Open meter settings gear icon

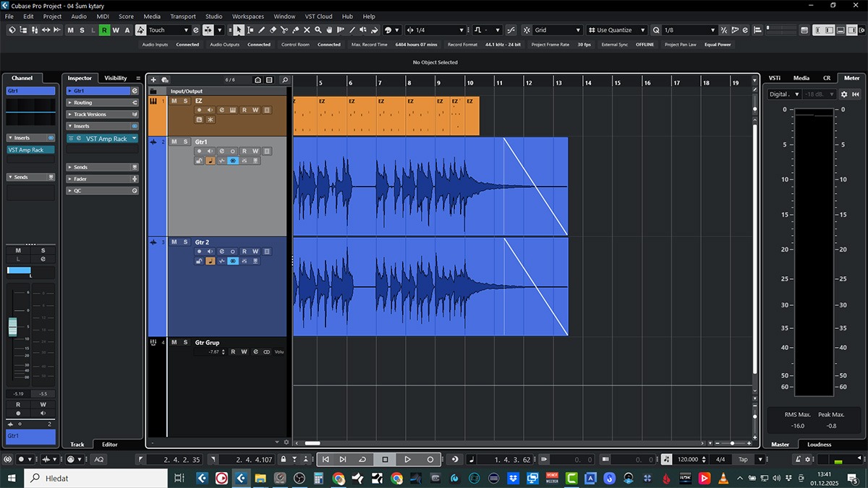point(843,94)
